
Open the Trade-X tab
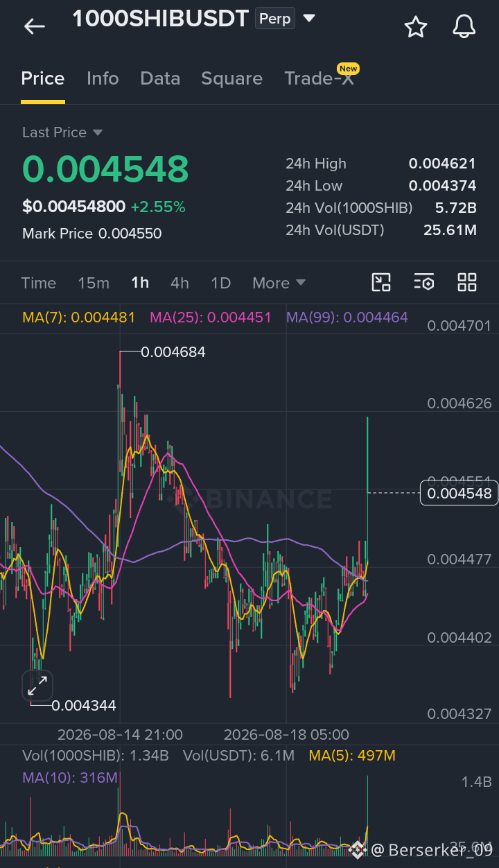(319, 78)
